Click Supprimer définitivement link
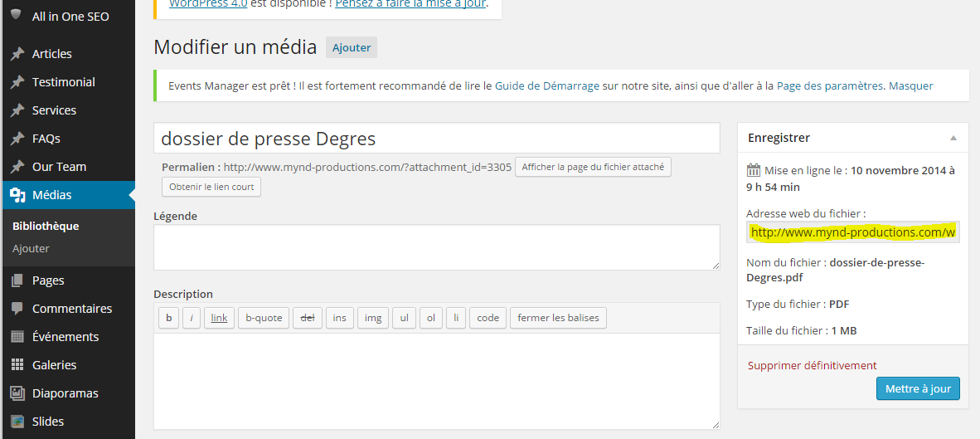 pyautogui.click(x=812, y=366)
